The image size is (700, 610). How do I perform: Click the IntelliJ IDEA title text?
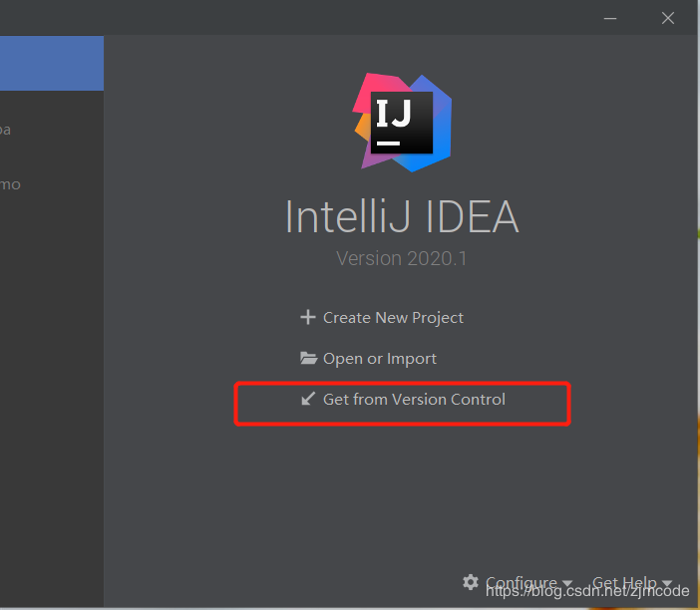[x=402, y=216]
